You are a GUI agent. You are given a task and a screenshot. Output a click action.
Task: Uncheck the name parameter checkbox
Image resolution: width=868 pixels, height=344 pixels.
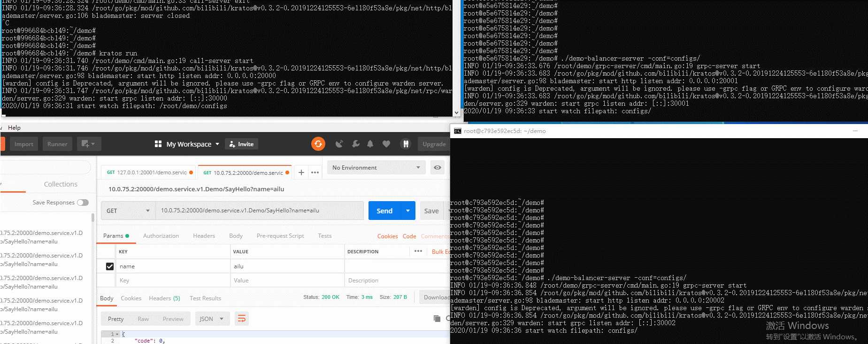click(x=110, y=266)
